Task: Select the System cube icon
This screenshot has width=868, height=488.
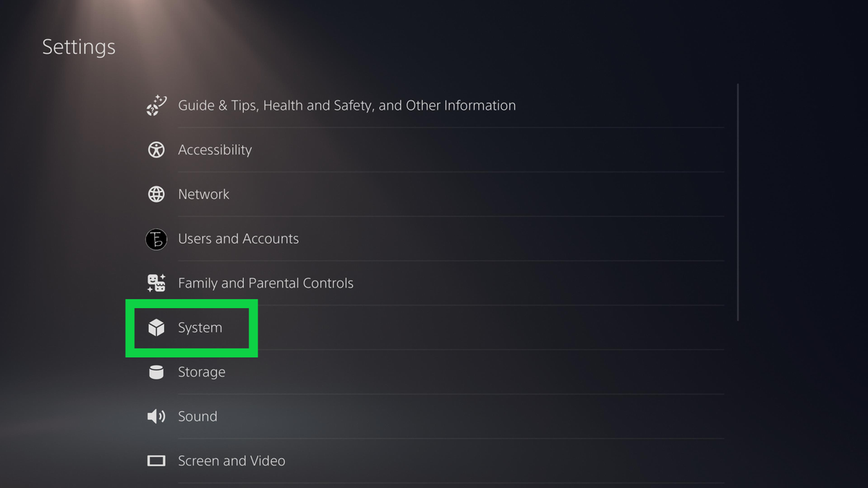Action: click(156, 328)
